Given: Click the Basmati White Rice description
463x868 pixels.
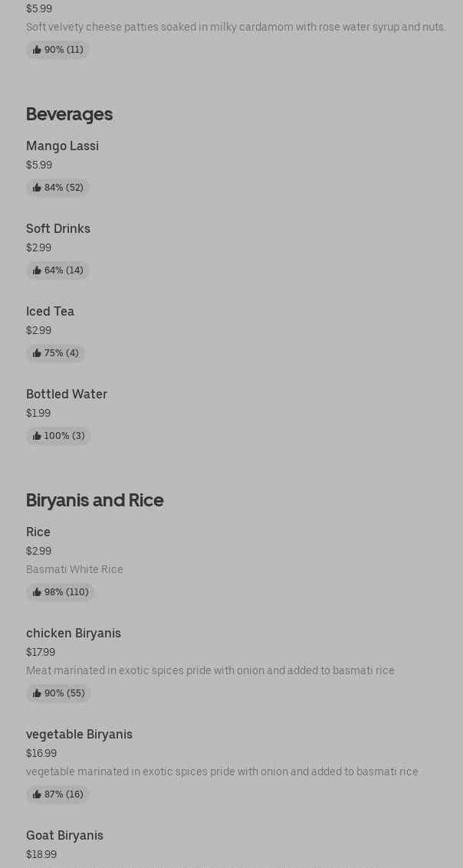Looking at the screenshot, I should click(x=74, y=569).
